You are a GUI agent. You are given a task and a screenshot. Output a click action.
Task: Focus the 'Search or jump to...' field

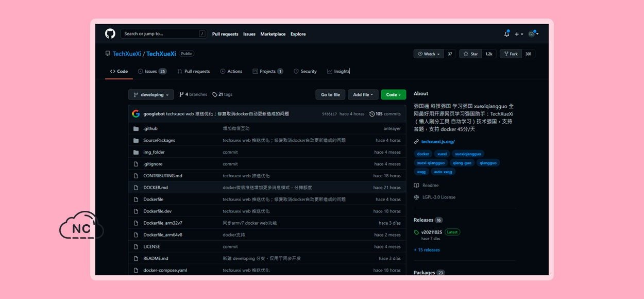[x=164, y=34]
